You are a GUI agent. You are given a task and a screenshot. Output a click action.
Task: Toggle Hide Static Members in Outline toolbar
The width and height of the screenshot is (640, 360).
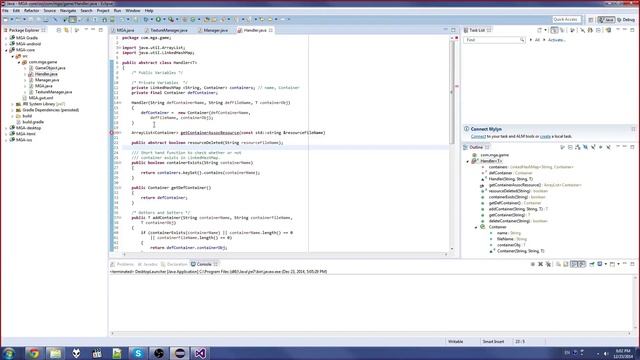click(x=593, y=147)
